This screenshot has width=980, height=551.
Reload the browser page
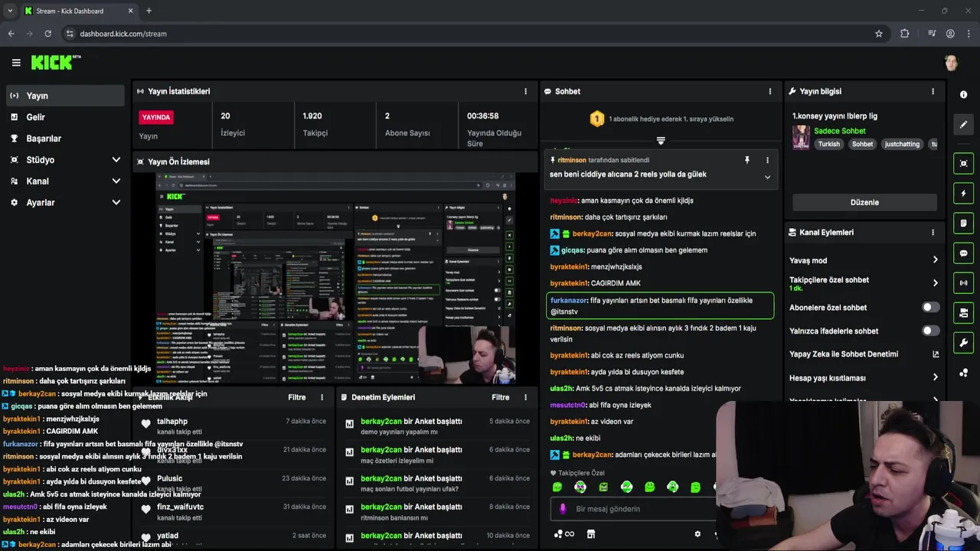(x=47, y=34)
